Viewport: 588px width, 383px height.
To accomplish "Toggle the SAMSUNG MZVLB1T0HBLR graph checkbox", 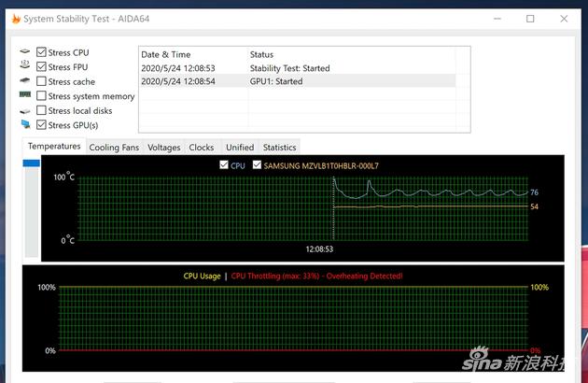I will tap(257, 164).
